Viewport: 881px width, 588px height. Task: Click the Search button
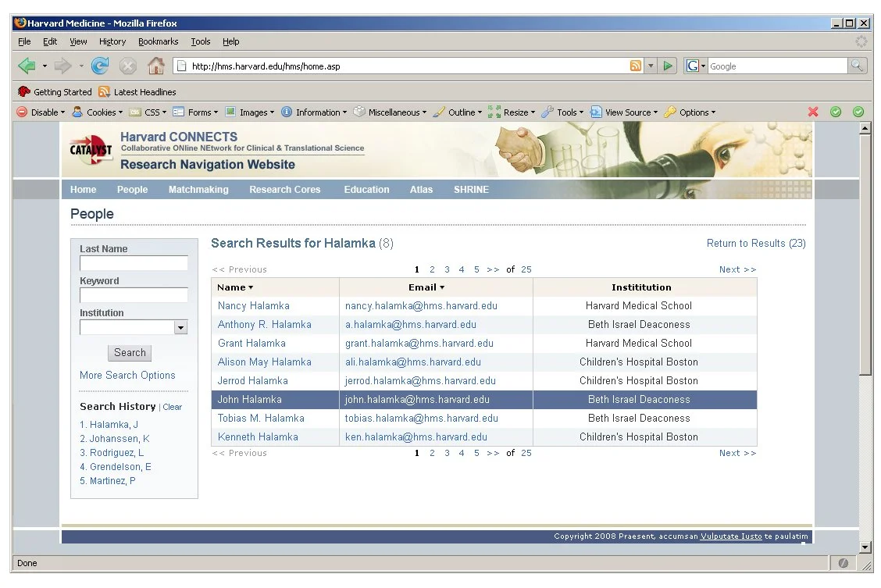[130, 353]
